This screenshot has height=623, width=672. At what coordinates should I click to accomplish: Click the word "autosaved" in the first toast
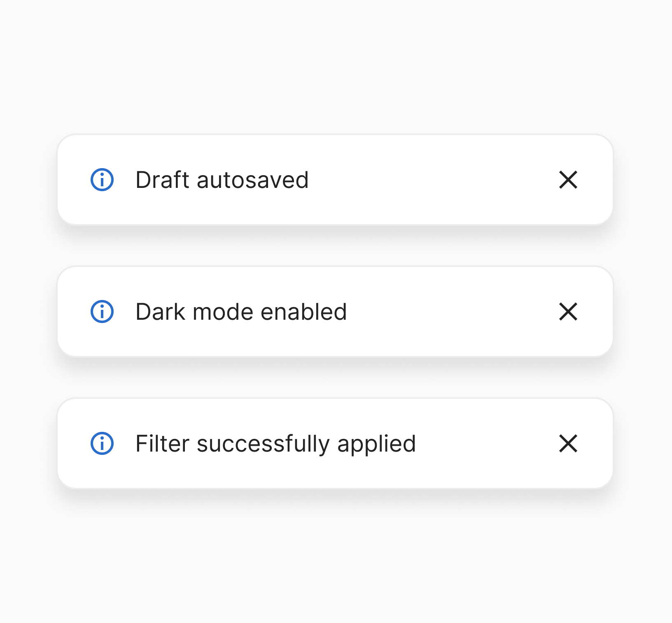coord(252,180)
